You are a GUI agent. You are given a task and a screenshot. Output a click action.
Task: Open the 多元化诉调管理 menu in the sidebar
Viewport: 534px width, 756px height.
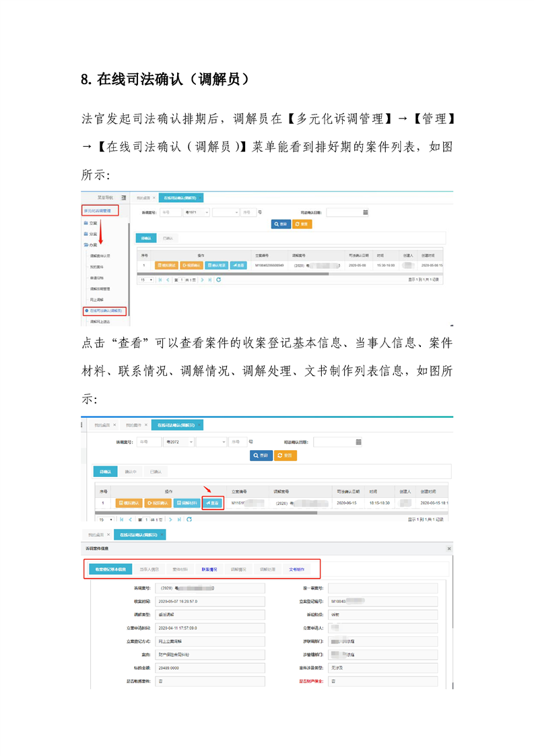click(99, 211)
